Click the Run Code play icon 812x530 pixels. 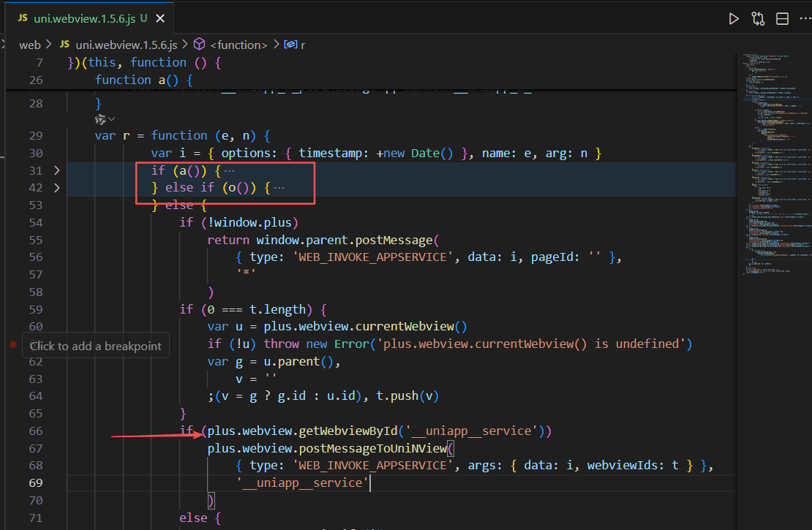pyautogui.click(x=734, y=19)
